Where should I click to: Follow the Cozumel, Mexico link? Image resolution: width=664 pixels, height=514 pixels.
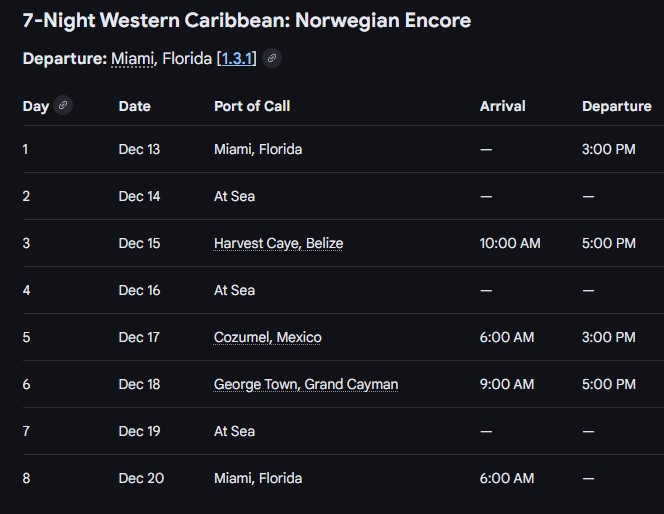267,337
